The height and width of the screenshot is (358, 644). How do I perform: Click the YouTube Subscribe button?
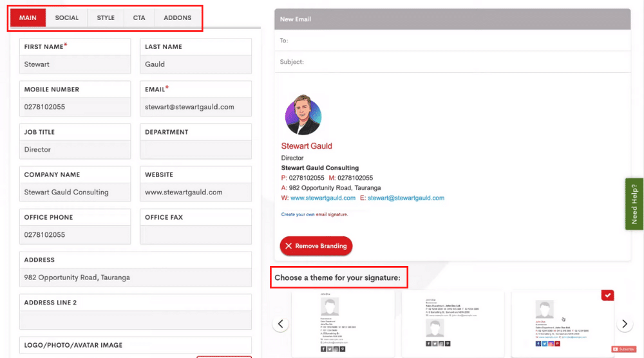click(x=623, y=349)
